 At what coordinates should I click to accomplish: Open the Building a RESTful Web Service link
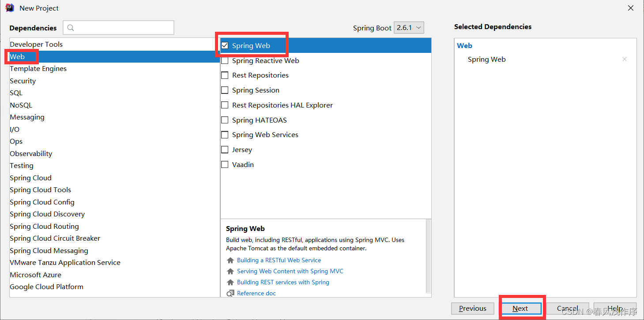click(279, 260)
